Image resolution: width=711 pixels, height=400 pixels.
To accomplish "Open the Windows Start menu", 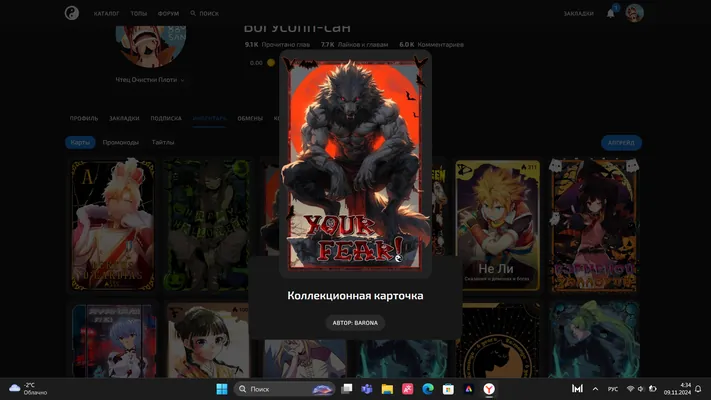I will [x=222, y=389].
